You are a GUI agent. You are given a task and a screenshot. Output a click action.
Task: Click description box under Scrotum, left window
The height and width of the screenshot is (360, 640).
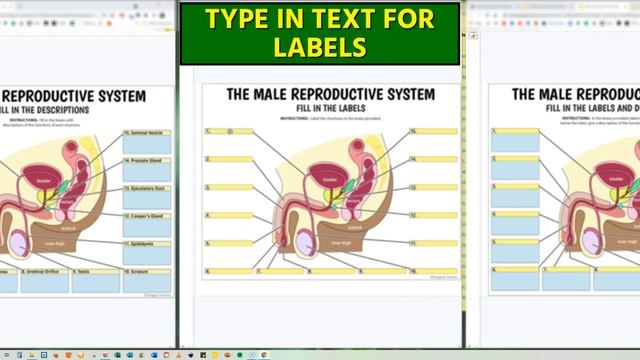147,283
